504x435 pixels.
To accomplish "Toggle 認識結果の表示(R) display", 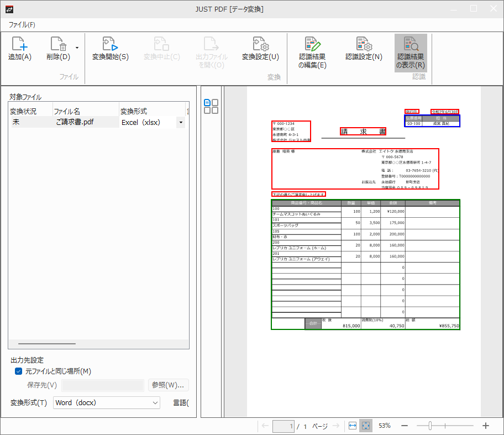I will pyautogui.click(x=411, y=53).
